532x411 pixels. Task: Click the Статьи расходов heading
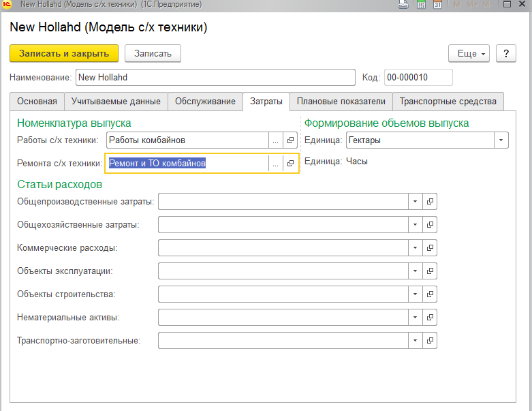click(x=60, y=184)
